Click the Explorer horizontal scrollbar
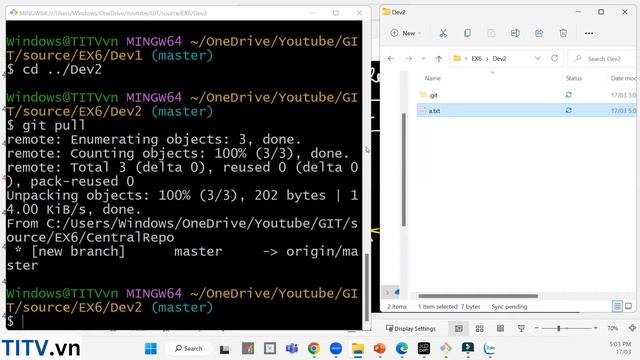 (x=478, y=296)
